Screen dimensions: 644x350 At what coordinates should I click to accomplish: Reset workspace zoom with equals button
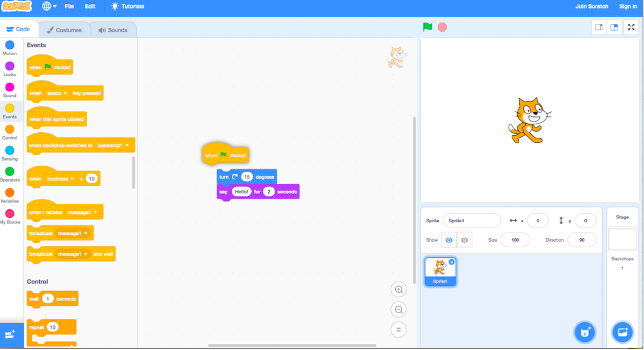[x=399, y=330]
